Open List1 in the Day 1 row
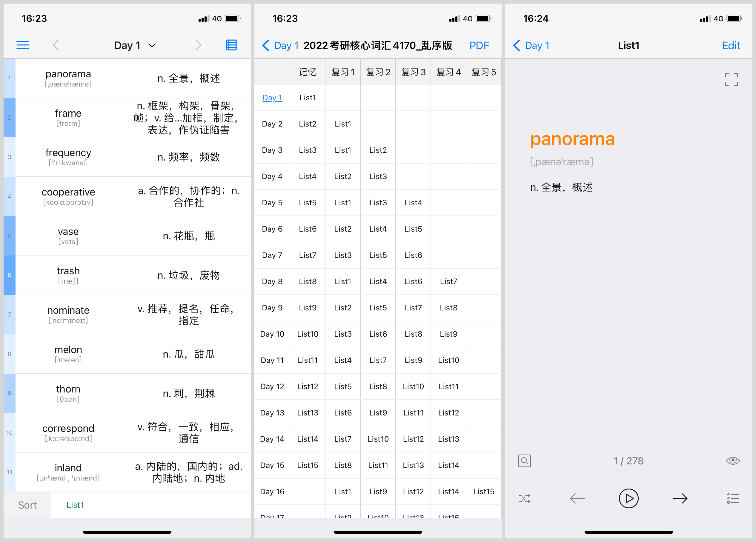Image resolution: width=756 pixels, height=542 pixels. coord(307,98)
